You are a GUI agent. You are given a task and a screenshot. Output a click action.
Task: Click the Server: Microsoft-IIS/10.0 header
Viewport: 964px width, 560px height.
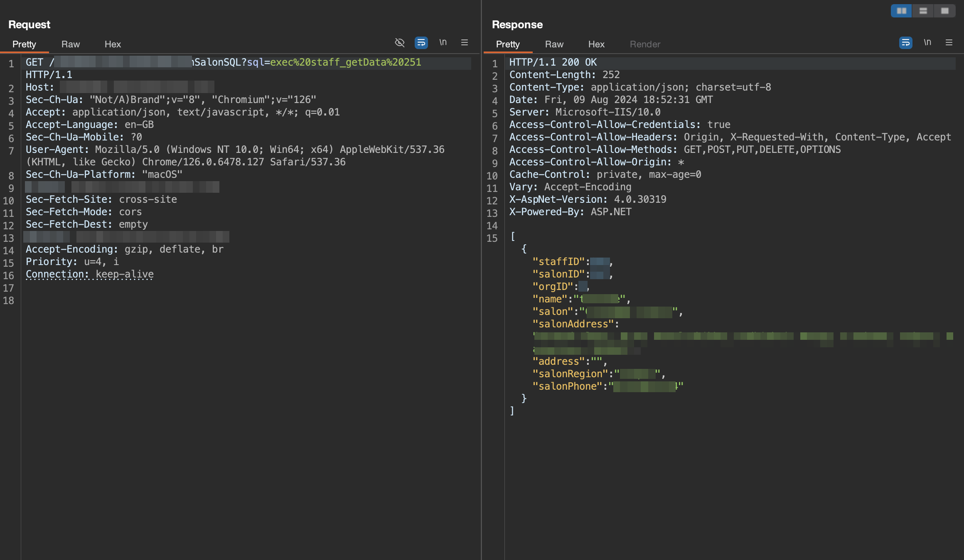(x=585, y=112)
